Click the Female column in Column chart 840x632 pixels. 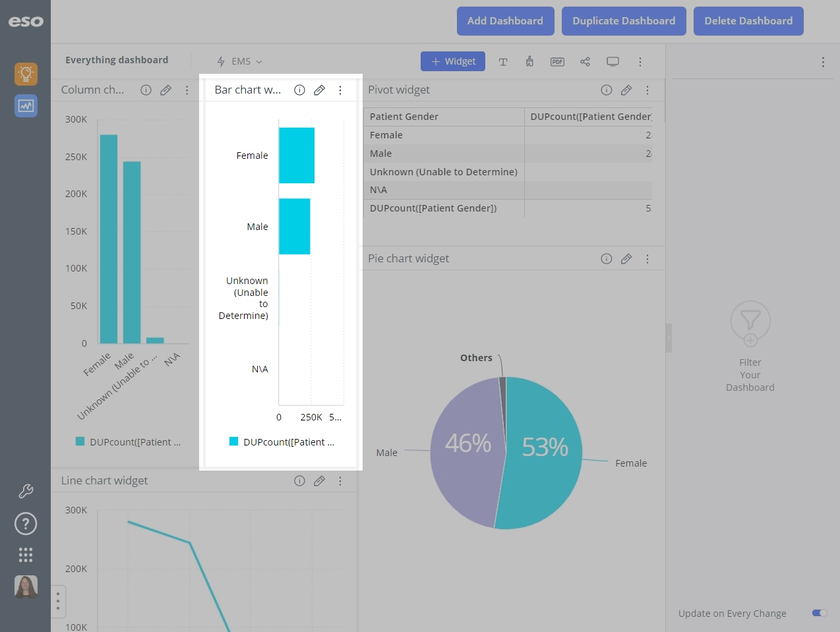coord(109,239)
